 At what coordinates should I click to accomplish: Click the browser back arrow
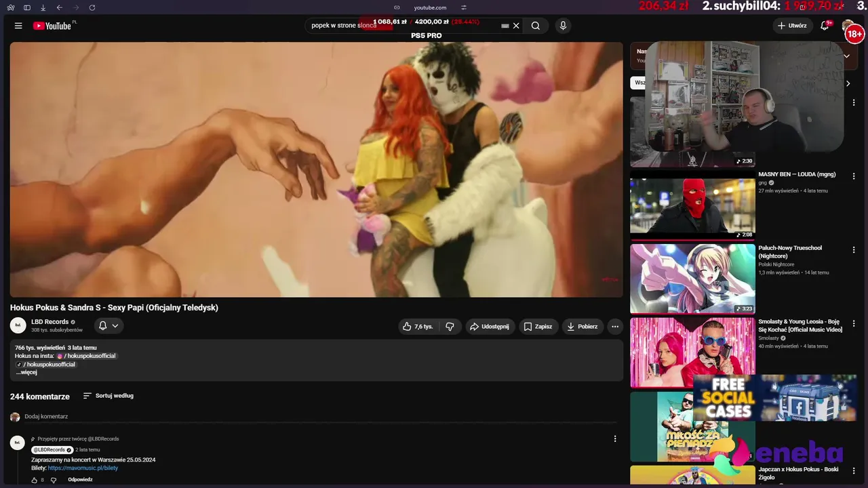[x=60, y=7]
